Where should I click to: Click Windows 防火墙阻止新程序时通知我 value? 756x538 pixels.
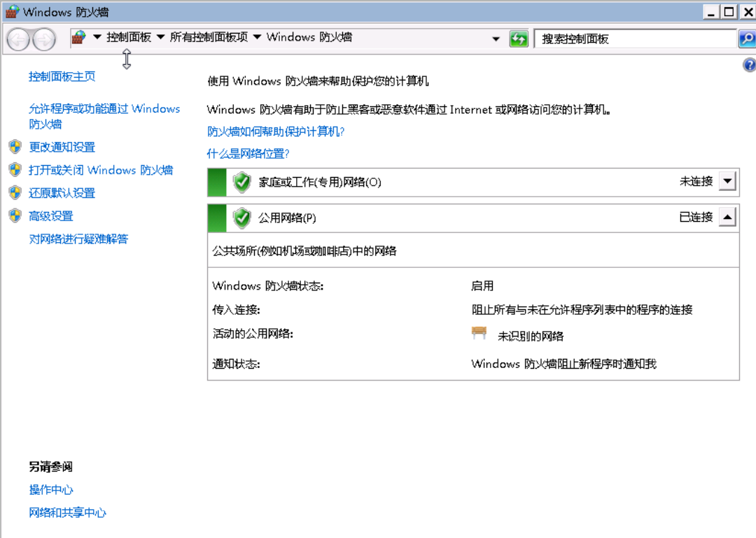click(x=563, y=364)
